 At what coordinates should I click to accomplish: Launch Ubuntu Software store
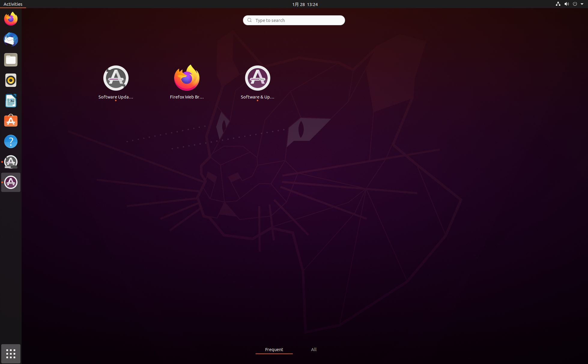11,121
